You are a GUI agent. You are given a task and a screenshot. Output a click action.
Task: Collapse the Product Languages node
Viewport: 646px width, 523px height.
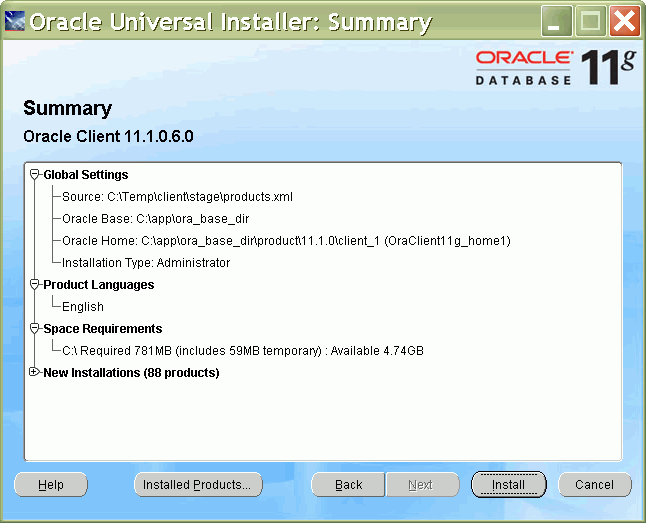pyautogui.click(x=35, y=284)
